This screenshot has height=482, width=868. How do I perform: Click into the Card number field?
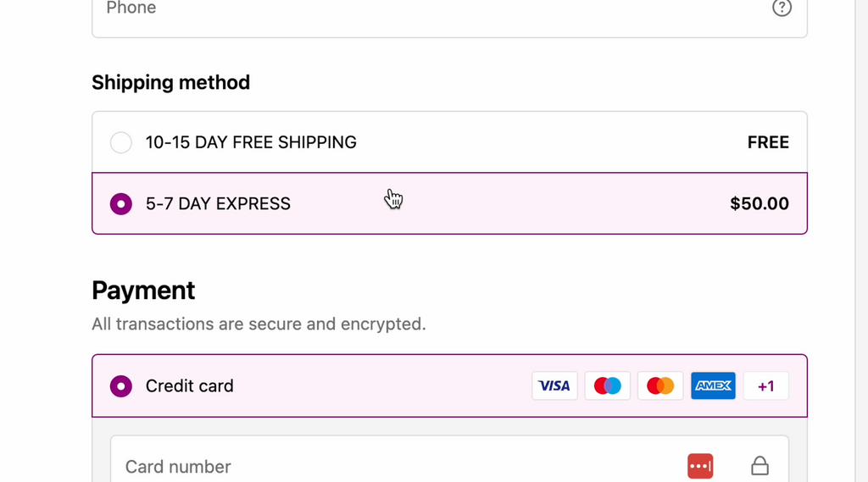coord(381,466)
